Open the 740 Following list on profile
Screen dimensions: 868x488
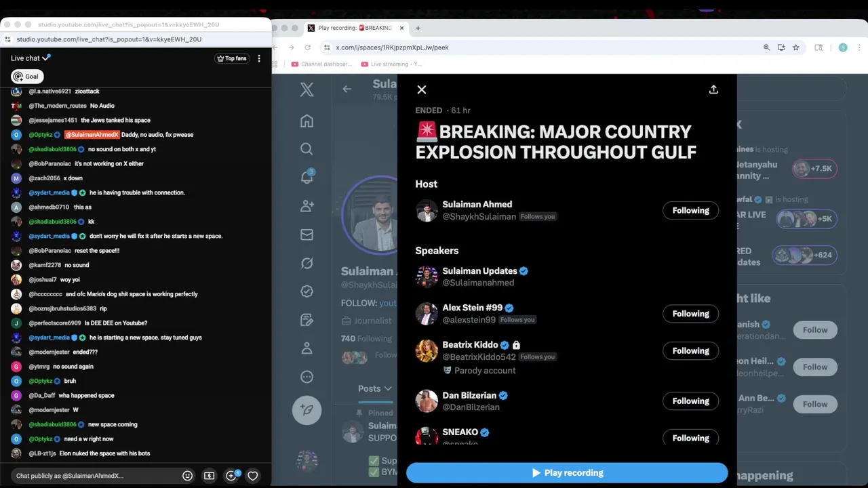tap(366, 338)
